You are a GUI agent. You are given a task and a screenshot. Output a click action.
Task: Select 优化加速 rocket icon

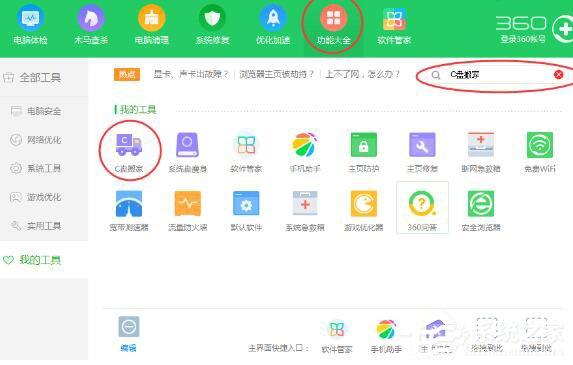273,25
